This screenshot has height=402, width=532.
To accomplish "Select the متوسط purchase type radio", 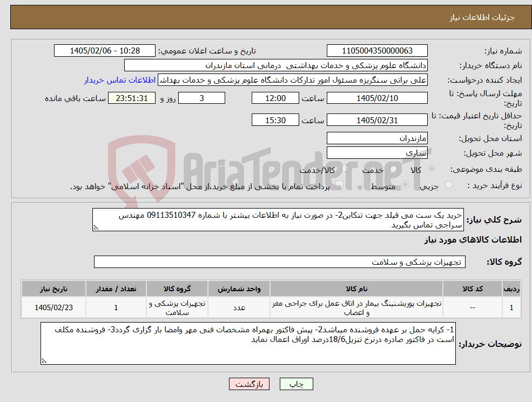I will 406,185.
